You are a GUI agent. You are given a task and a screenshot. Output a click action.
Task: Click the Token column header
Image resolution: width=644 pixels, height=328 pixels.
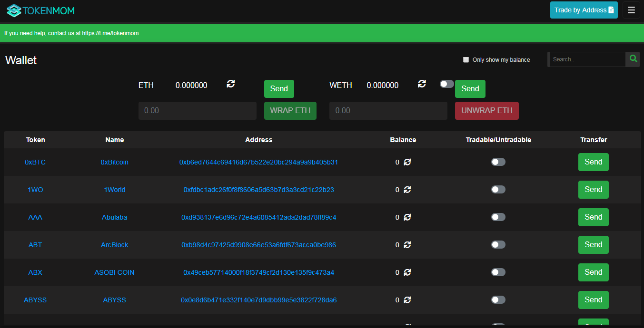tap(36, 140)
